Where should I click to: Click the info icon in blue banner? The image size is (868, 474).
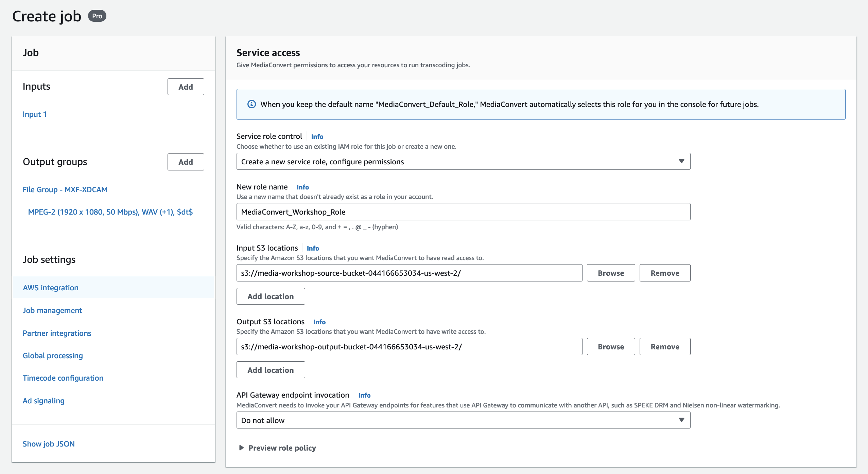251,104
